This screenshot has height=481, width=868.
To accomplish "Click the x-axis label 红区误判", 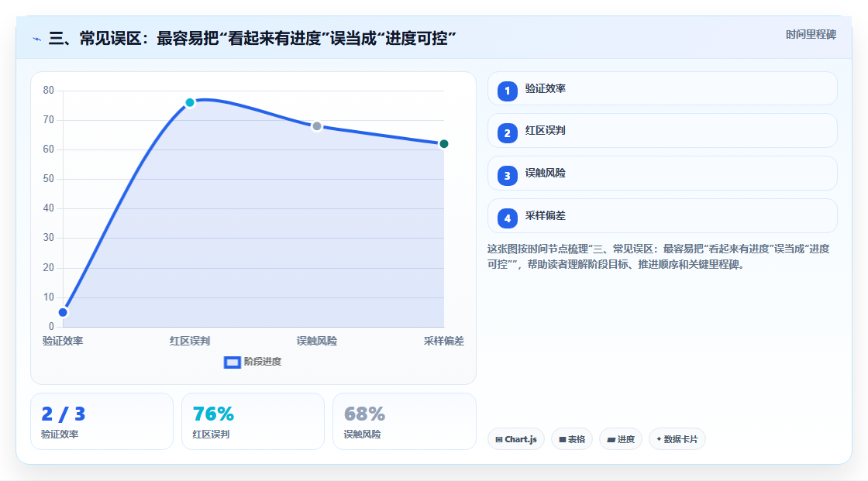I will (x=190, y=341).
